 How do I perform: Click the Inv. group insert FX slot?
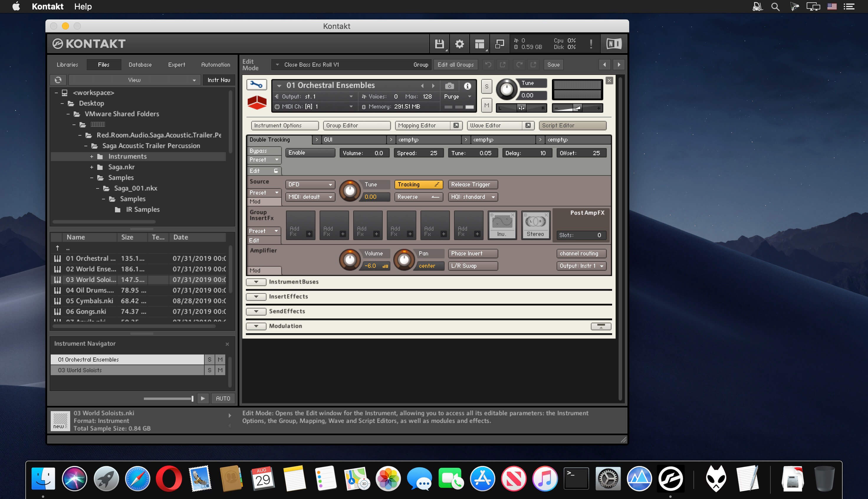tap(502, 225)
